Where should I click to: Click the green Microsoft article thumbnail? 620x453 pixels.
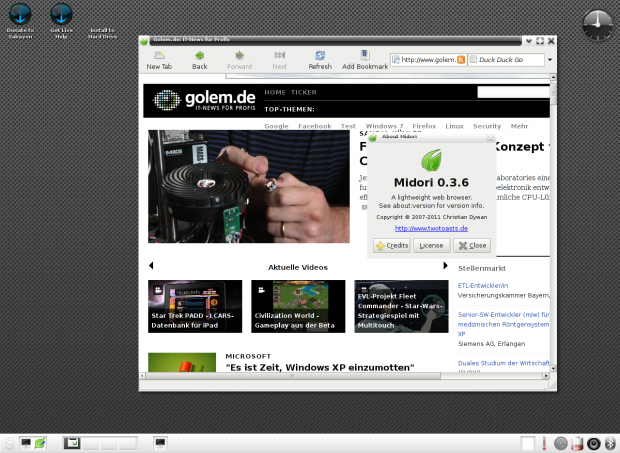point(182,362)
